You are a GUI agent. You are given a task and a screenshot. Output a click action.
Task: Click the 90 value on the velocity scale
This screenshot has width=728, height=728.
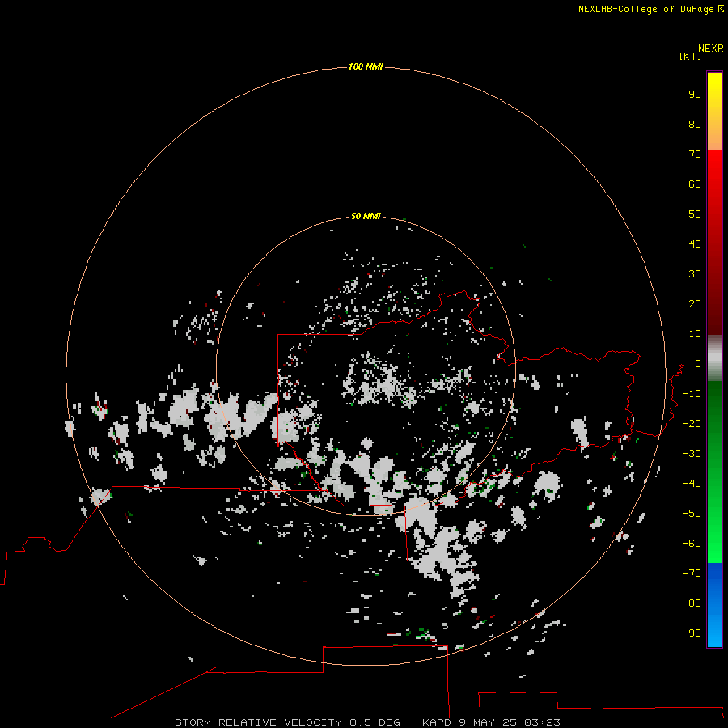pyautogui.click(x=695, y=95)
